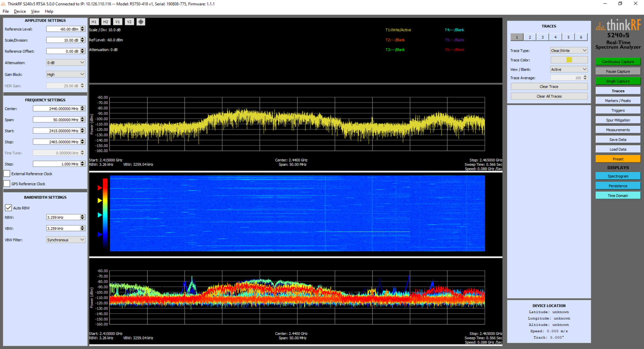Open the Device menu
644x349 pixels.
coord(19,11)
